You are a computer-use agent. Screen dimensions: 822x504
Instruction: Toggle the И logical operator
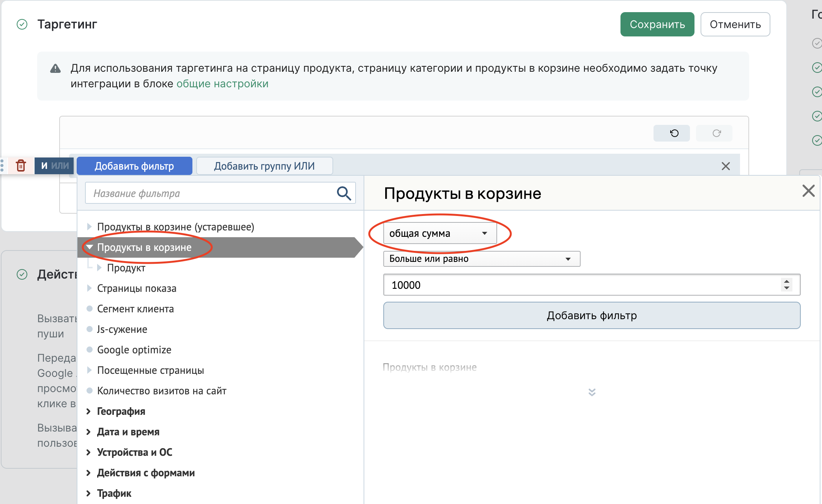click(44, 165)
